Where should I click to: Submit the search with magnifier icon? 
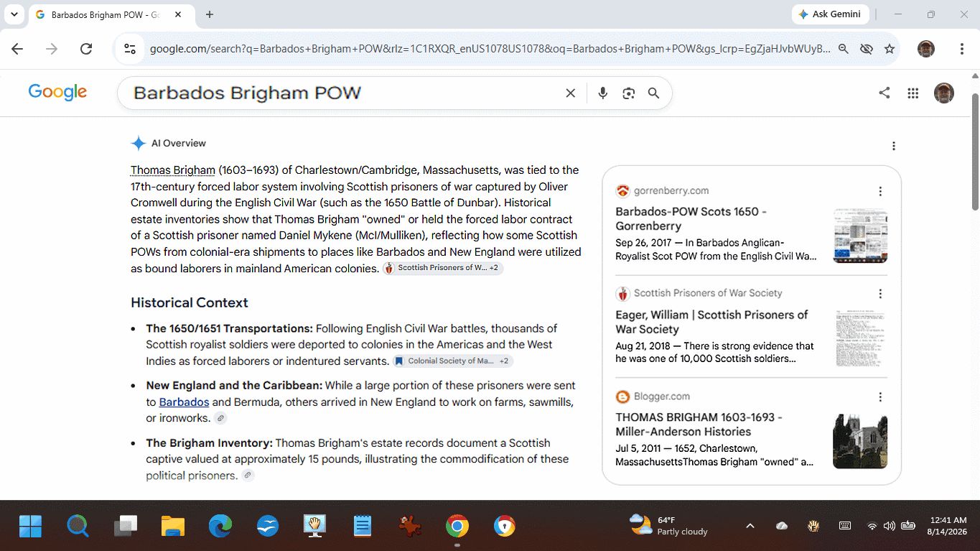coord(654,93)
